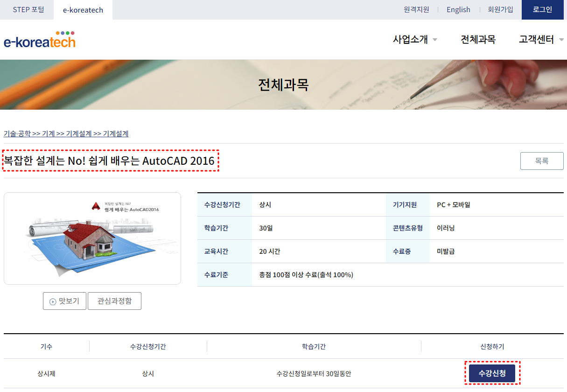Viewport: 567px width, 392px height.
Task: Select the '상시제' cell in the table
Action: [47, 374]
